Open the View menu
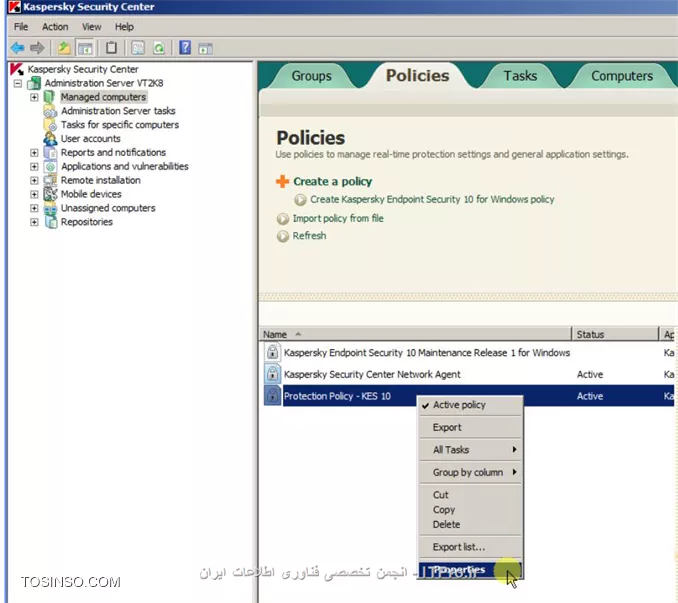The height and width of the screenshot is (603, 678). (92, 27)
